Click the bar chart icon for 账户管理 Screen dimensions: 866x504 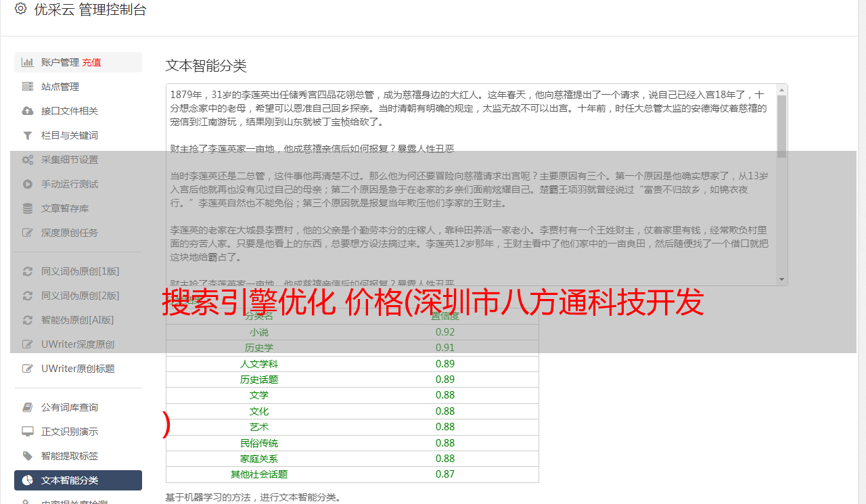coord(28,62)
